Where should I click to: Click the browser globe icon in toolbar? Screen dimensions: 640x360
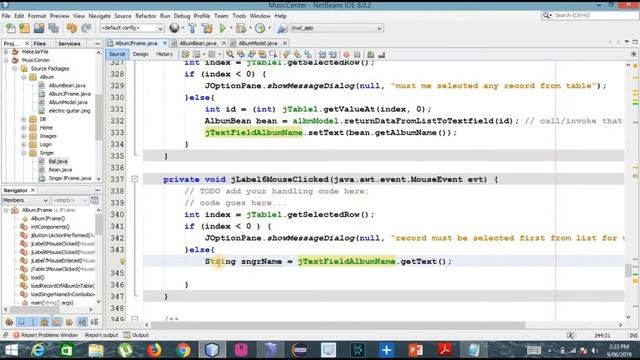(174, 28)
